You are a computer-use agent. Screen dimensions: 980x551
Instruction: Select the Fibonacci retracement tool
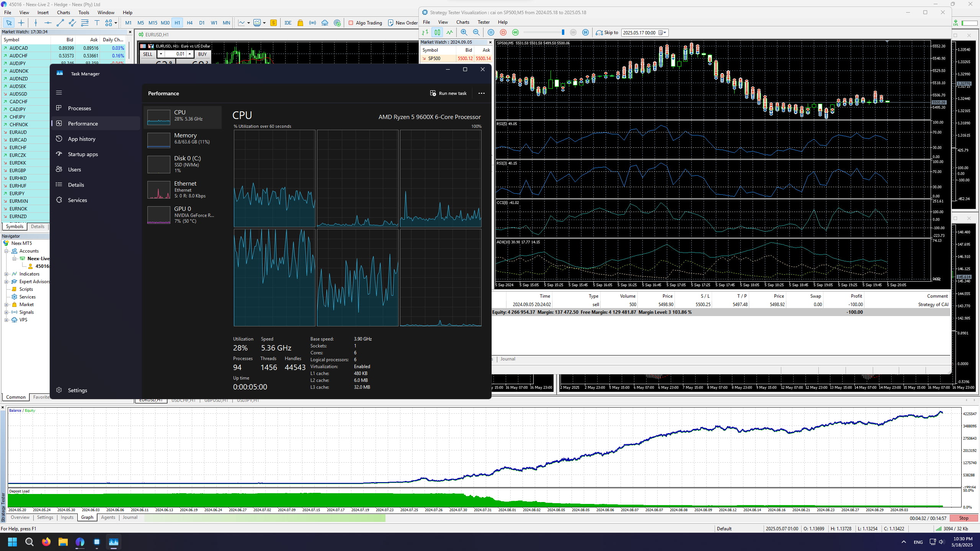[85, 23]
